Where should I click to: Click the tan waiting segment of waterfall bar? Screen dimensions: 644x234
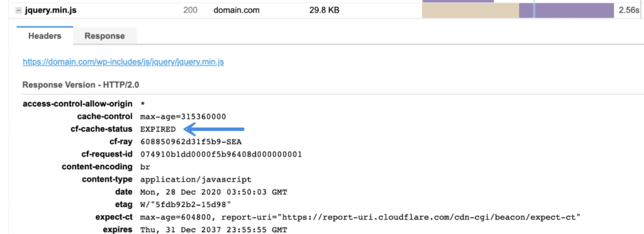[x=470, y=11]
